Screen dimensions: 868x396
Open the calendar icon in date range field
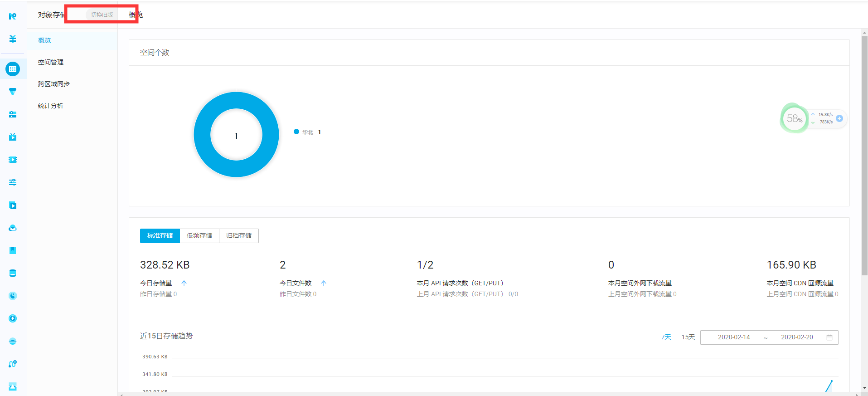click(x=829, y=337)
